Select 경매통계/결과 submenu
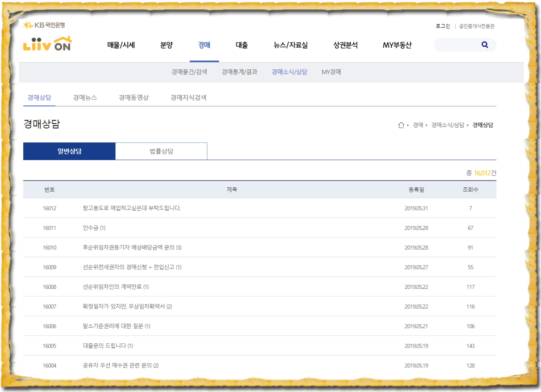Viewport: 541px width, 392px height. [x=239, y=72]
